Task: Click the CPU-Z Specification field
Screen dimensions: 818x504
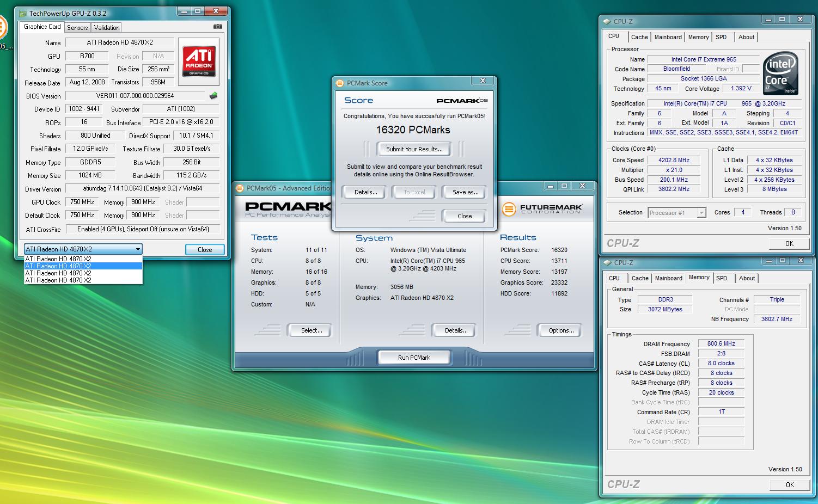Action: [x=724, y=103]
